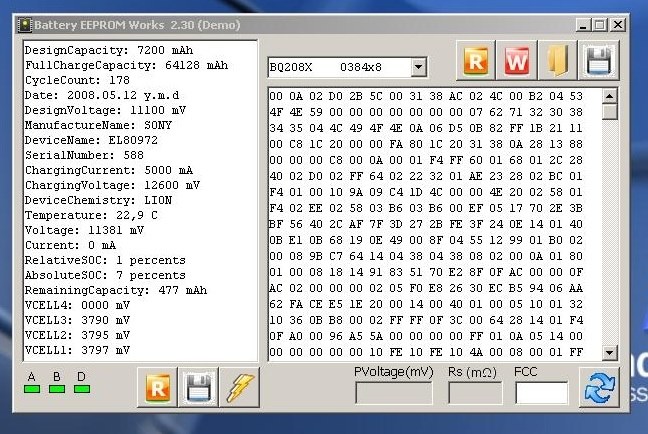Click hex row starting '00 0A 02 D0'
This screenshot has height=434, width=648.
pyautogui.click(x=426, y=96)
